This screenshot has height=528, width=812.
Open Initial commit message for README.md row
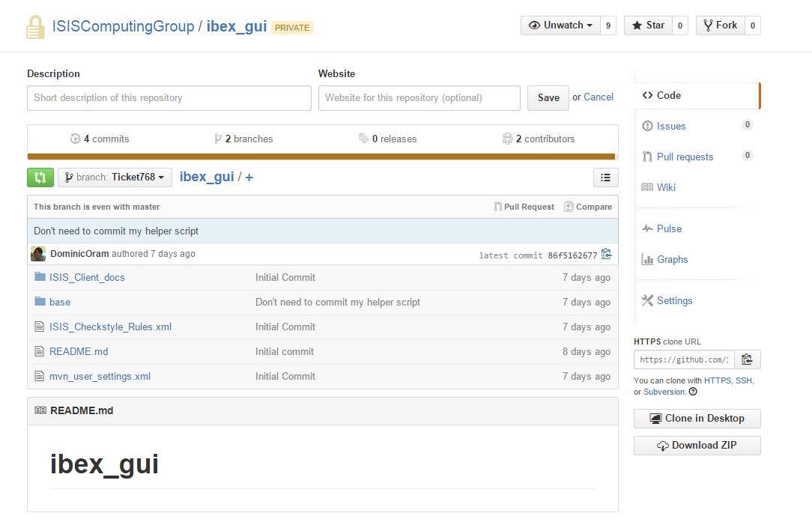[x=285, y=351]
